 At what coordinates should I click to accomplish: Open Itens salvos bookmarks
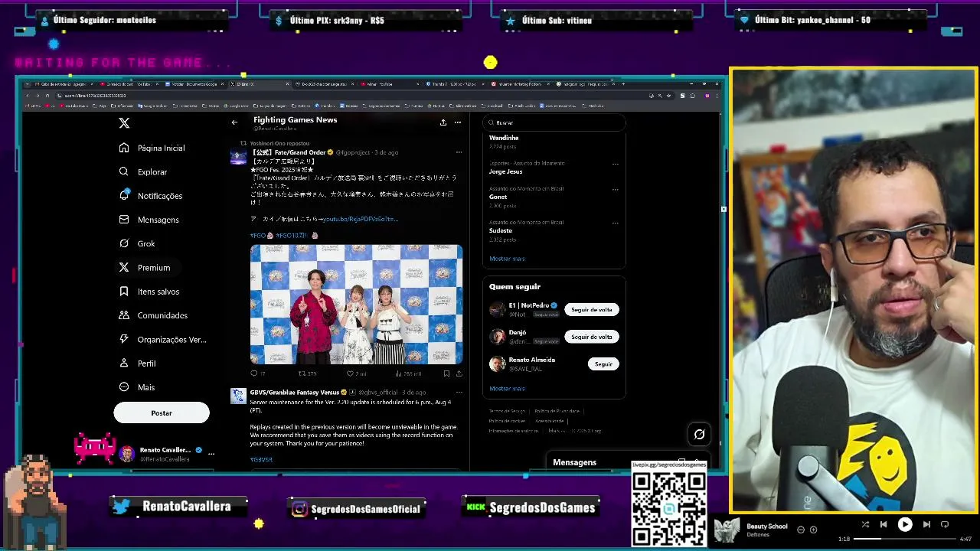149,292
